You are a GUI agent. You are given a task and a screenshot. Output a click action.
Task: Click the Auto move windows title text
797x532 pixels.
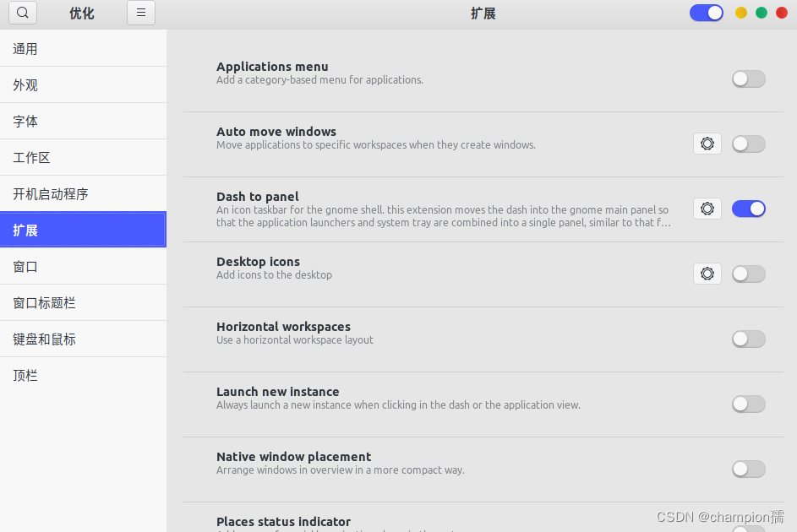tap(276, 132)
